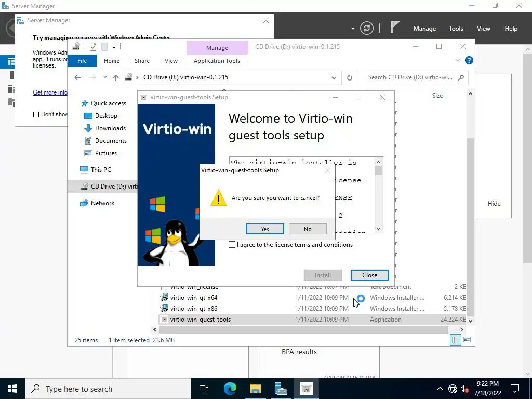Click the Properties quick access icon

click(93, 46)
